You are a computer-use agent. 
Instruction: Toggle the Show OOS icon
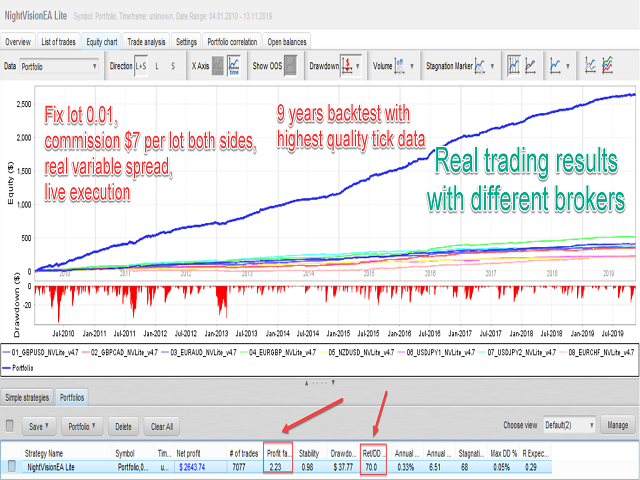pyautogui.click(x=291, y=66)
